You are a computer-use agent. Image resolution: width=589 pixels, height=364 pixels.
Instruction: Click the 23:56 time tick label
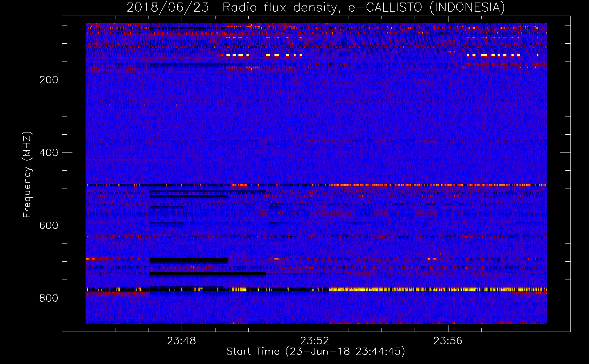448,341
